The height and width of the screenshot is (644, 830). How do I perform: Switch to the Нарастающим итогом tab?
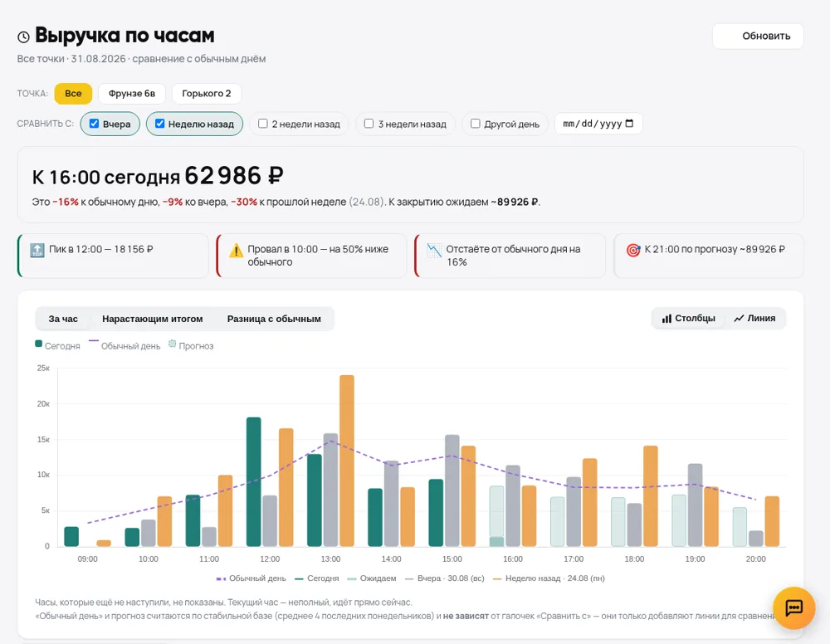click(x=153, y=319)
